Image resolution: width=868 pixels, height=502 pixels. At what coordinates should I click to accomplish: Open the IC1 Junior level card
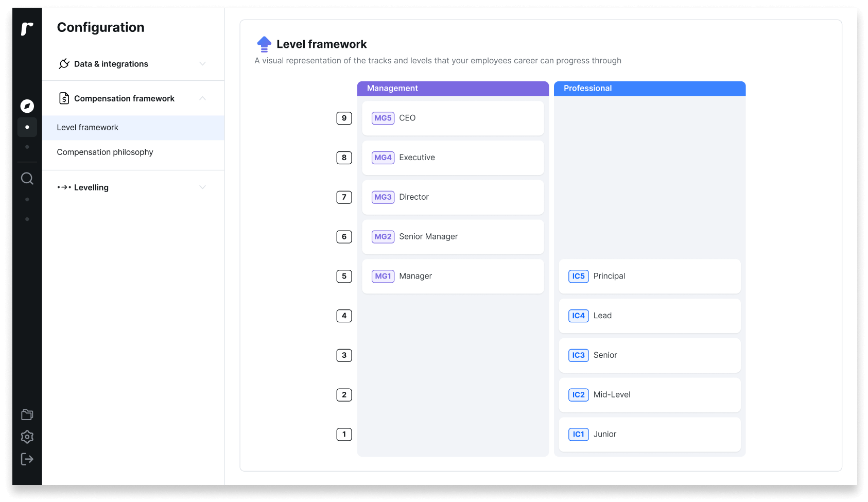[650, 435]
